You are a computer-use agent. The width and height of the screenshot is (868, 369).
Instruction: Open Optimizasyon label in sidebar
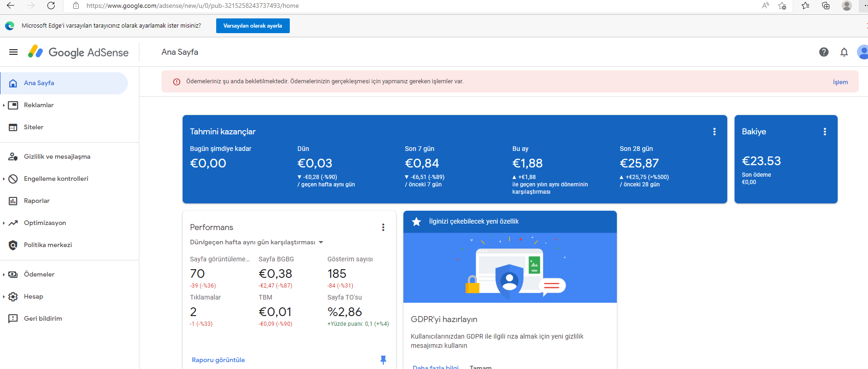click(45, 223)
